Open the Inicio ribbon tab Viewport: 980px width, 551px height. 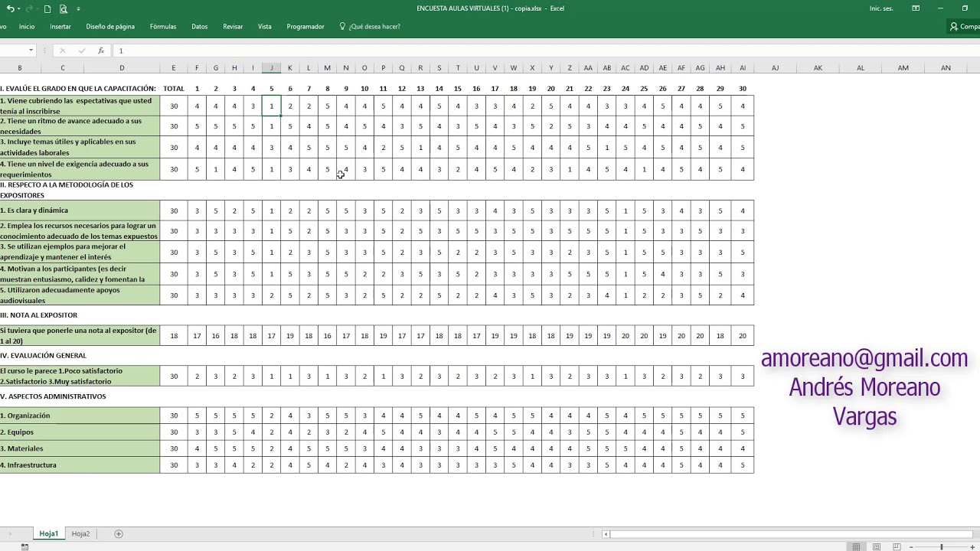click(x=27, y=26)
